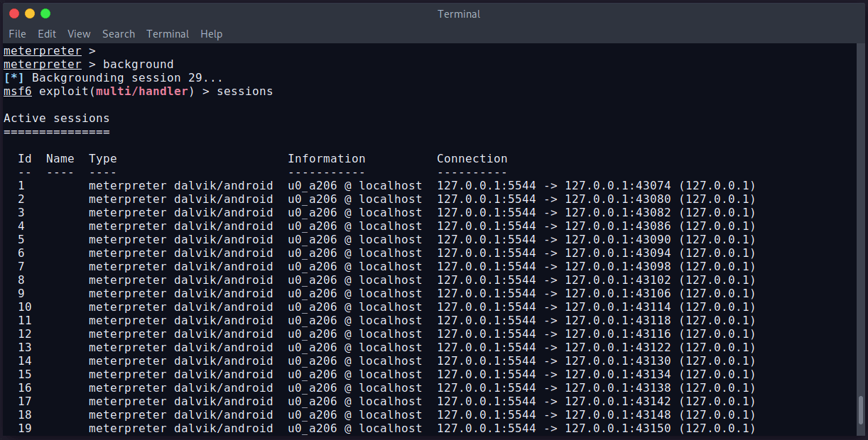The image size is (868, 440).
Task: Click the "127.0.0.1:43102" destination address
Action: pyautogui.click(x=618, y=280)
